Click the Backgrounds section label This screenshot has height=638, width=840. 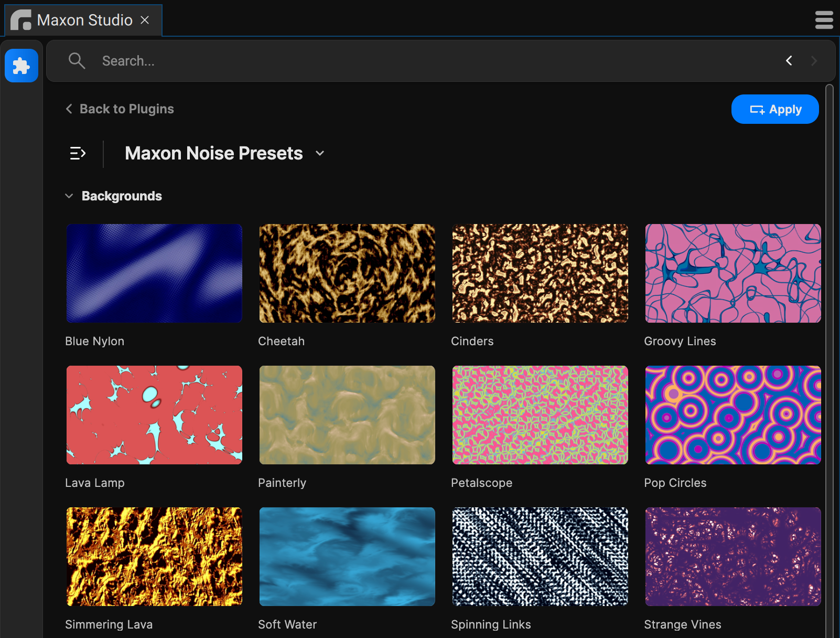122,196
